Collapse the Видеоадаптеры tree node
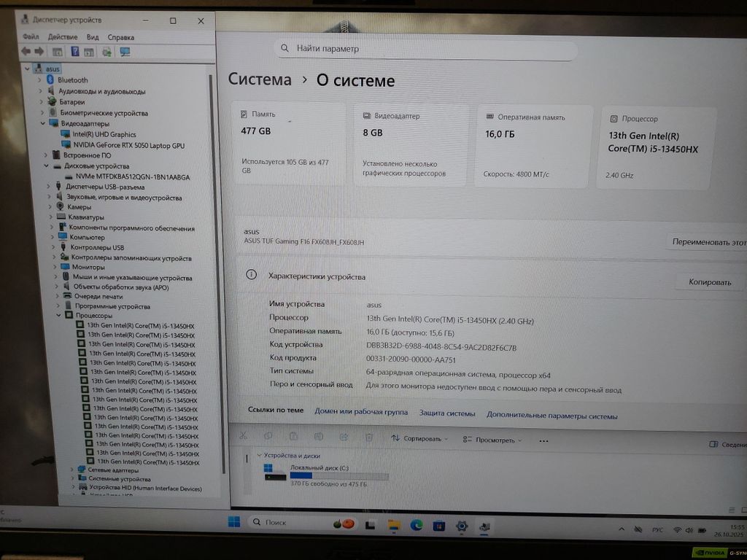 tap(48, 124)
